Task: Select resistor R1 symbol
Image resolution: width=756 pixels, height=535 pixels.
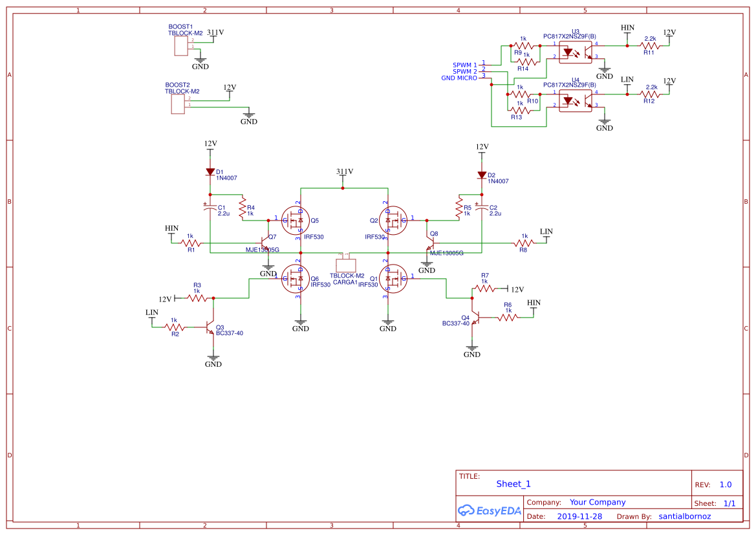Action: [x=191, y=243]
